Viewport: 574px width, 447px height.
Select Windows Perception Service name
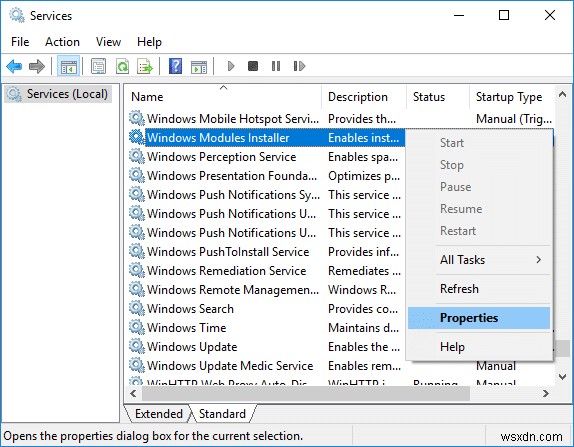pyautogui.click(x=221, y=157)
